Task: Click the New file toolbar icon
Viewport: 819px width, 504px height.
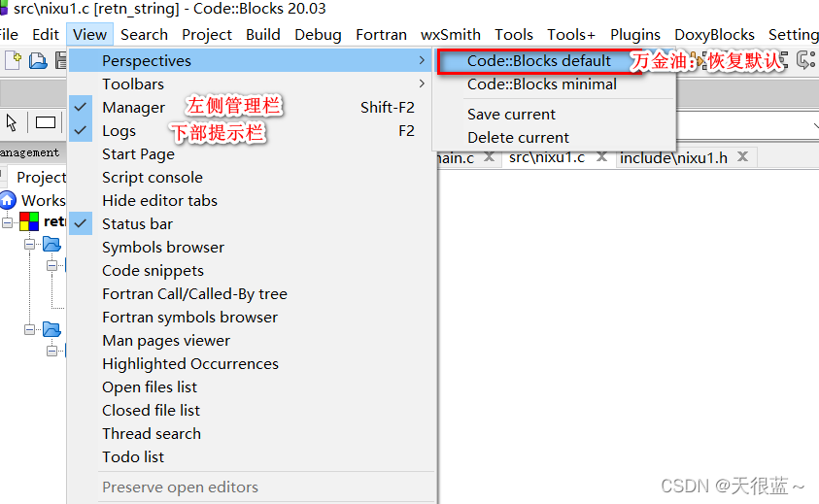Action: pyautogui.click(x=13, y=60)
